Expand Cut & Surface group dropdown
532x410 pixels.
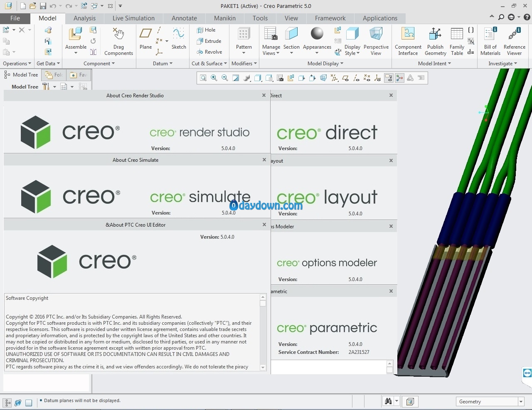point(209,64)
